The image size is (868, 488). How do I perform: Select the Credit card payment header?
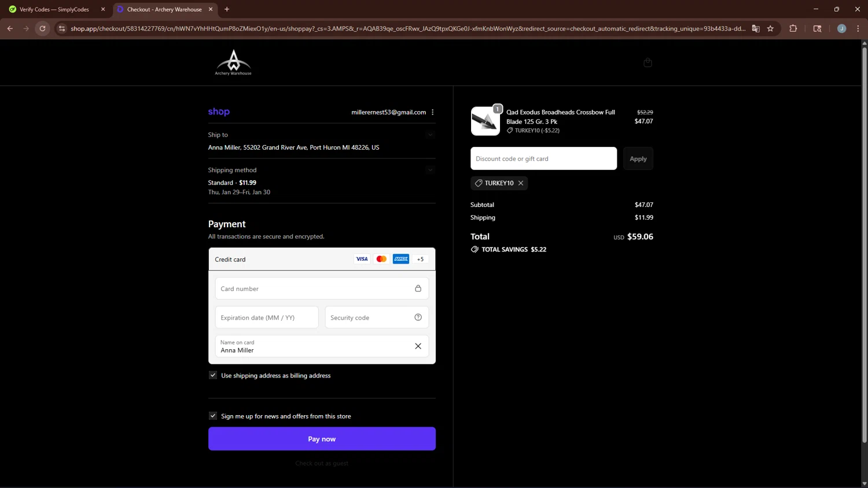322,259
